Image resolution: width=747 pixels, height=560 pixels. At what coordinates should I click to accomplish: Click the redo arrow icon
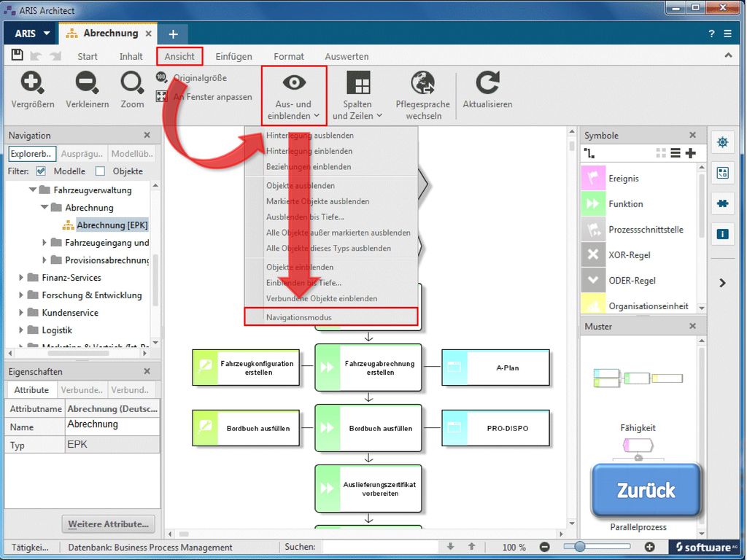pyautogui.click(x=55, y=55)
